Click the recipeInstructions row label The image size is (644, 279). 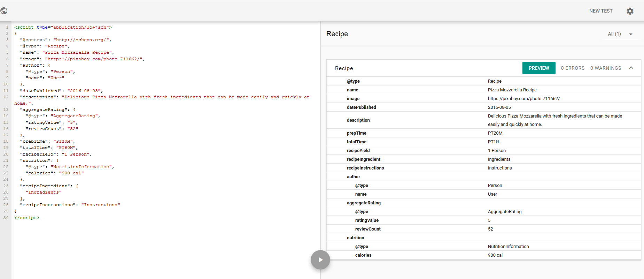pos(365,168)
